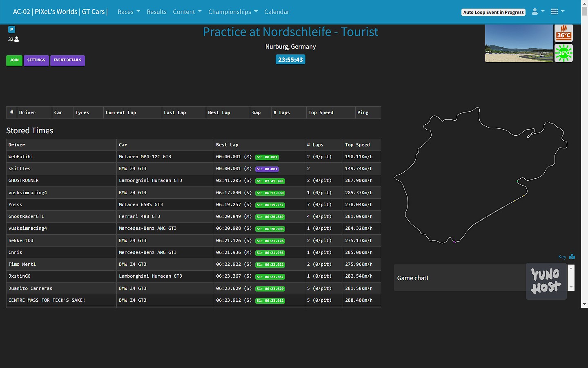Viewport: 588px width, 368px height.
Task: Open the Calendar page
Action: [276, 12]
